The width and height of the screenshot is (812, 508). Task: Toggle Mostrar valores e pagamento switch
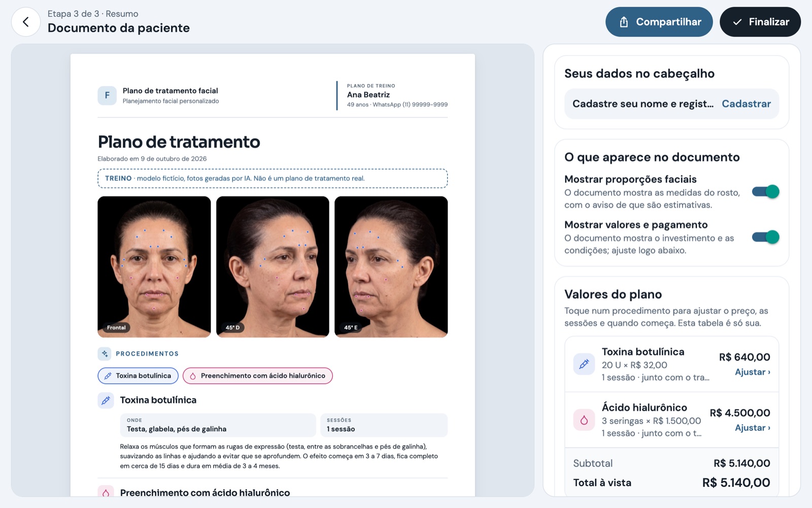pos(765,237)
